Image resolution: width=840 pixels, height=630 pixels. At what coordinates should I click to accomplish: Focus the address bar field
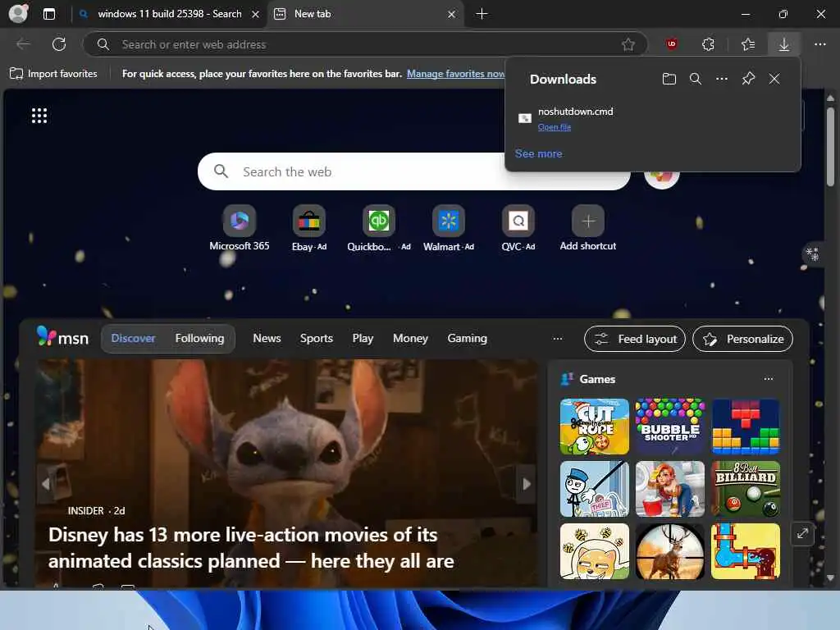(x=364, y=44)
